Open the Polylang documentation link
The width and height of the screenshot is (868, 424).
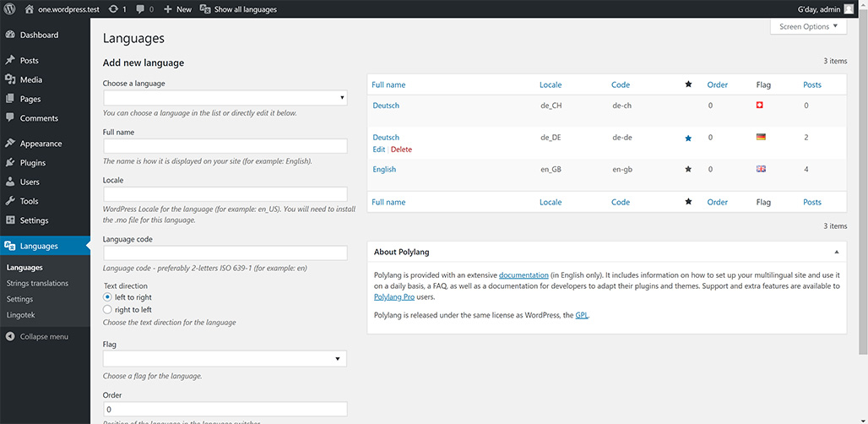point(524,275)
